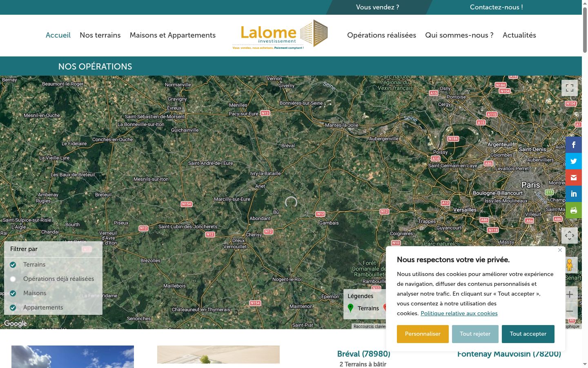Click the green Terrains legend marker
The image size is (588, 368).
(x=350, y=308)
